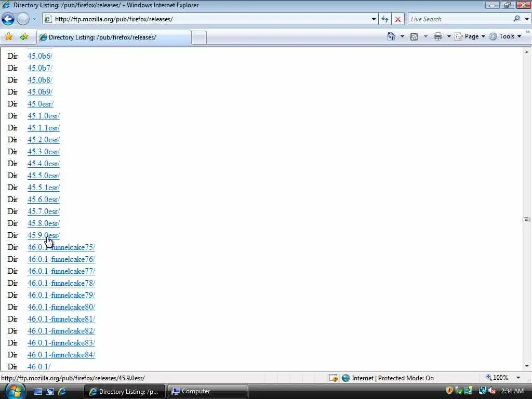Click the scrollbar down arrow
This screenshot has width=532, height=399.
(x=527, y=366)
